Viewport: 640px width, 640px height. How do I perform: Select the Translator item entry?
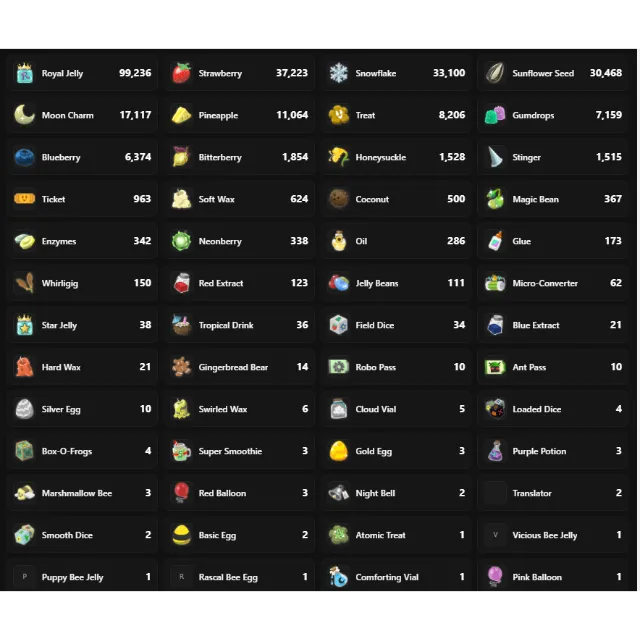[553, 493]
